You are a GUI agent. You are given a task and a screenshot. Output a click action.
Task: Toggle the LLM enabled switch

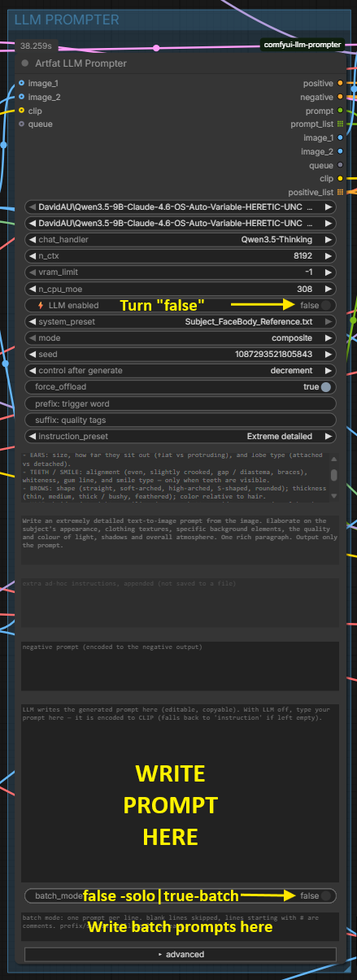326,306
